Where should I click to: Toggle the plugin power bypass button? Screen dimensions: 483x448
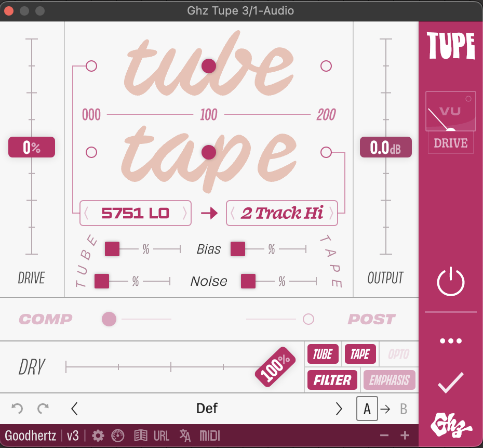tap(450, 281)
